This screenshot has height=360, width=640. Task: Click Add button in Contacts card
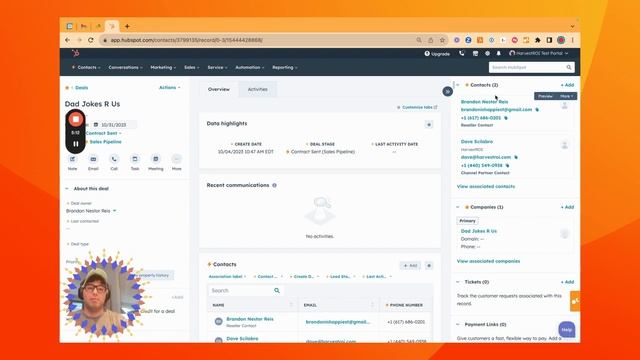(410, 266)
